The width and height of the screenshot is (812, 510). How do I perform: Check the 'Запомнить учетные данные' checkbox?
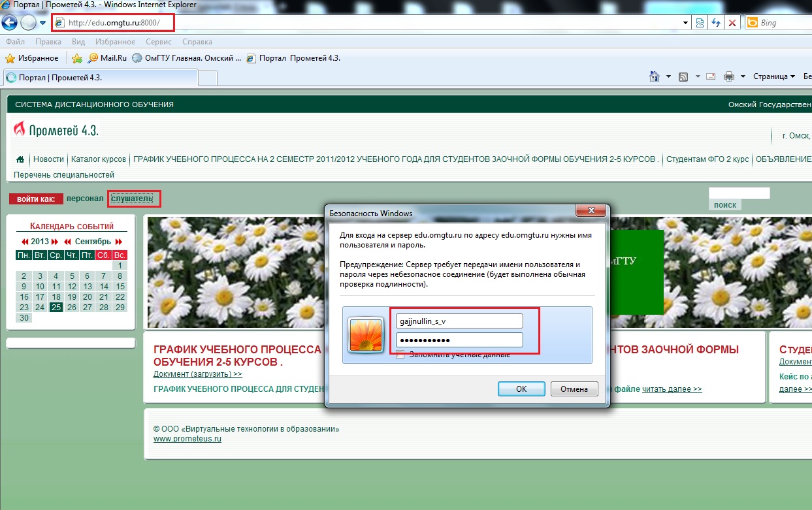(x=400, y=355)
